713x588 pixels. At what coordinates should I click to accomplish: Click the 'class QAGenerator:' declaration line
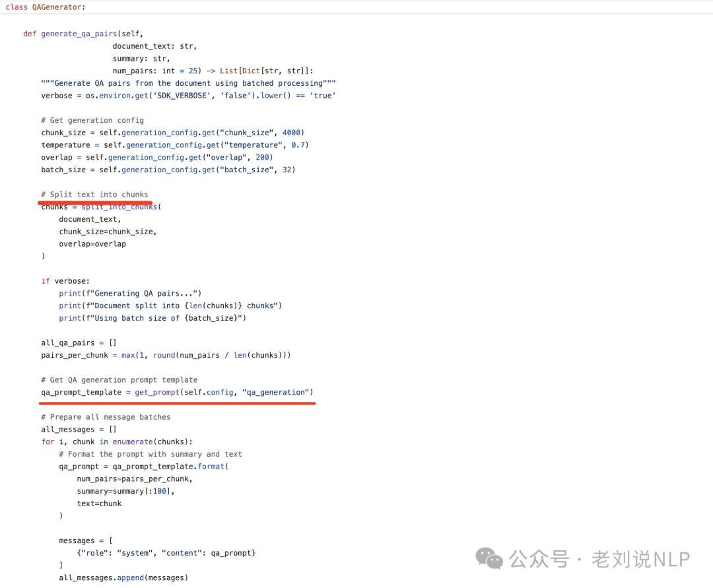pos(45,7)
